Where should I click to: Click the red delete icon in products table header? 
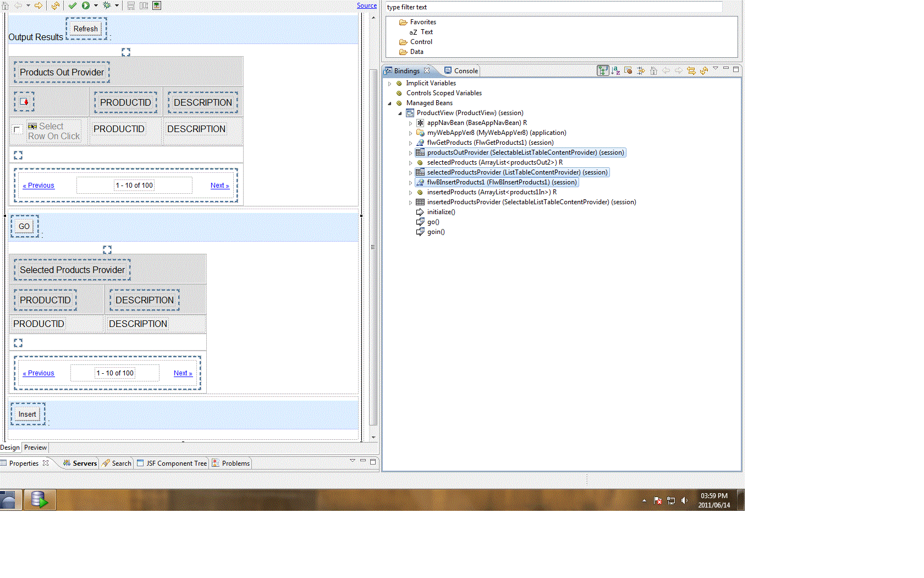click(24, 101)
